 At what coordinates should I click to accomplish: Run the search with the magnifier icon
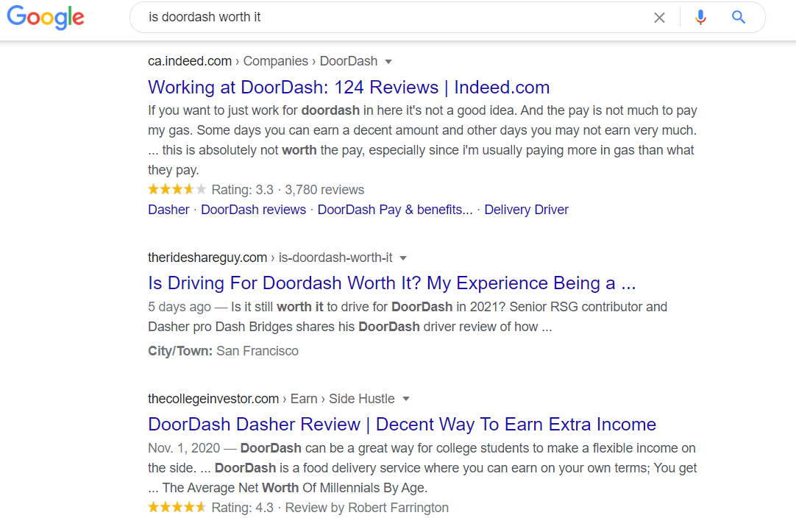[739, 17]
